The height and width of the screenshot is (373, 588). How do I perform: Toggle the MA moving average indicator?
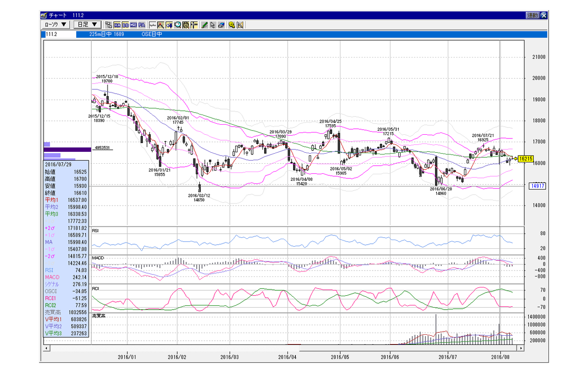point(117,25)
